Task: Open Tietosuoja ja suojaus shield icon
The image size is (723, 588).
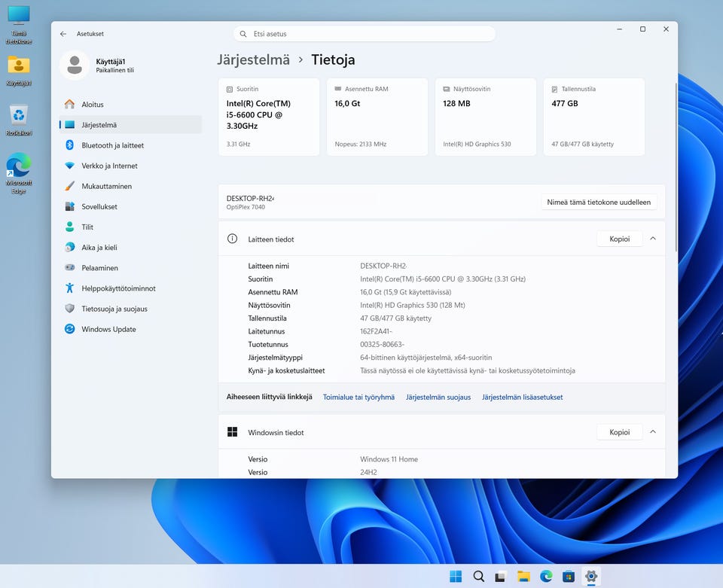Action: tap(69, 308)
